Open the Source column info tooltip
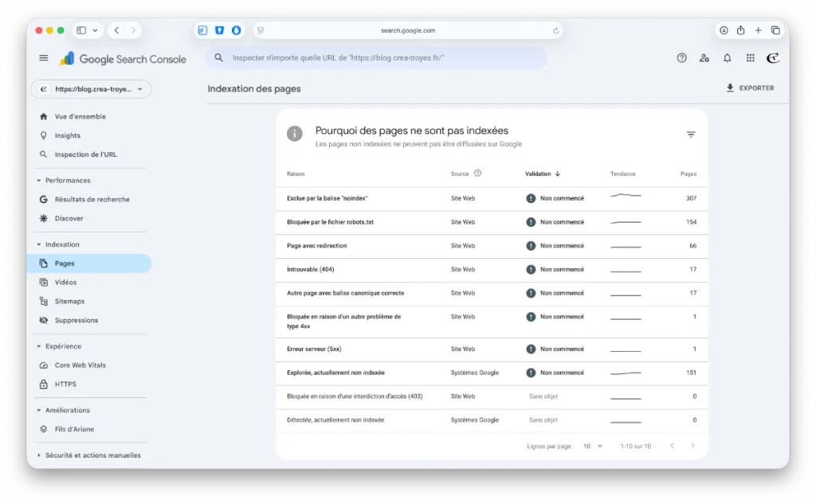The width and height of the screenshot is (816, 504). (477, 173)
